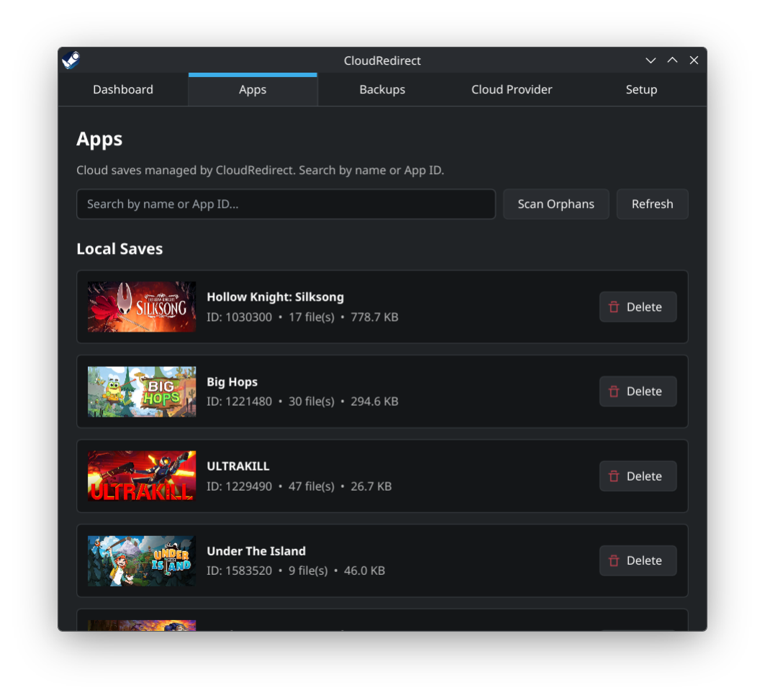Click the 26.7 KB size value
The width and height of the screenshot is (765, 700).
point(371,486)
